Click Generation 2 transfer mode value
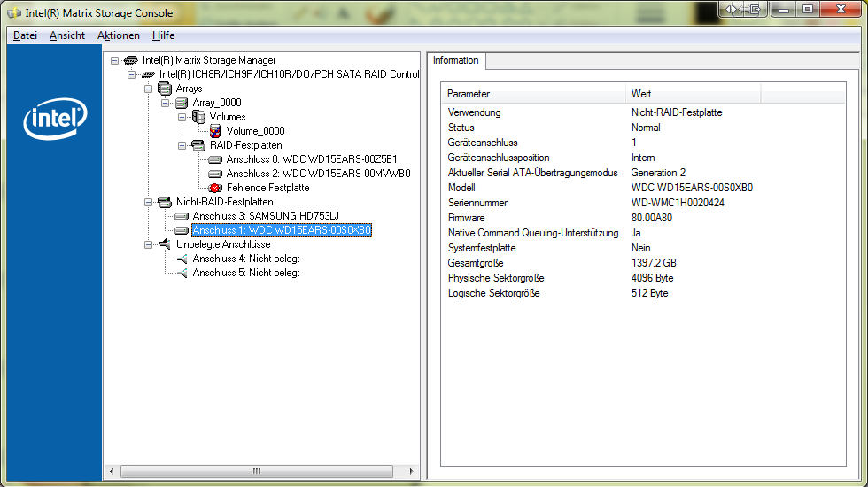The height and width of the screenshot is (487, 868). pyautogui.click(x=658, y=173)
